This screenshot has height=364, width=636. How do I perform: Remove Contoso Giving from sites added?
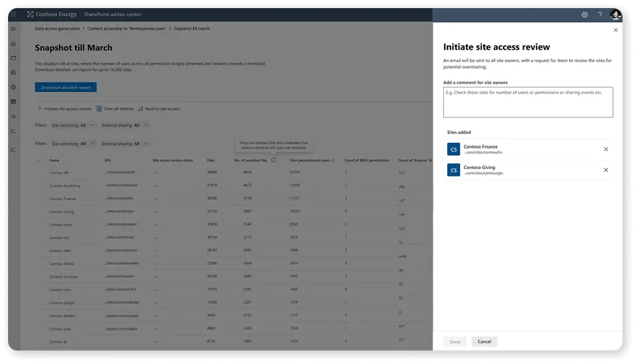click(606, 170)
